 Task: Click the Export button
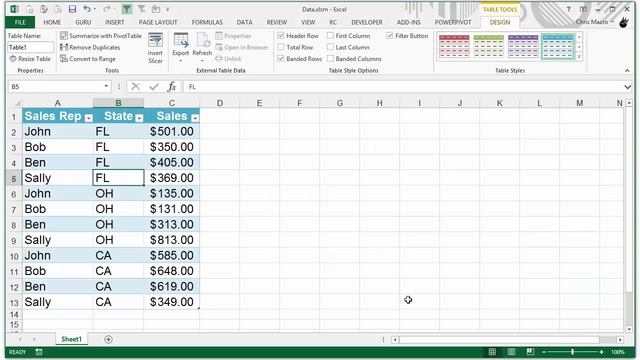point(180,48)
